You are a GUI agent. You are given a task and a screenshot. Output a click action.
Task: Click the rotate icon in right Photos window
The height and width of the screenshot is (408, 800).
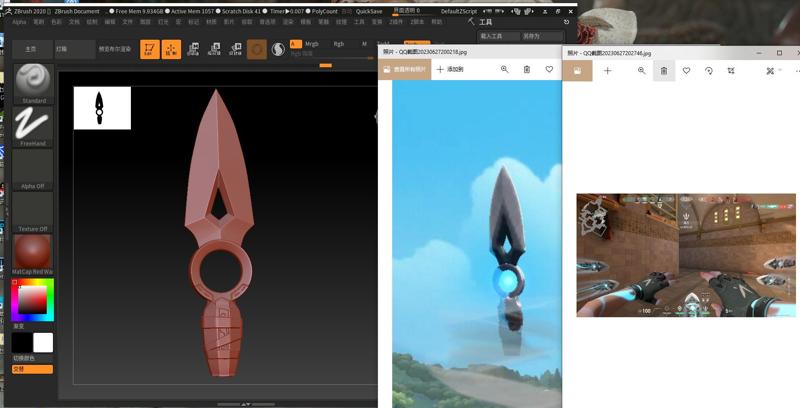coord(709,71)
